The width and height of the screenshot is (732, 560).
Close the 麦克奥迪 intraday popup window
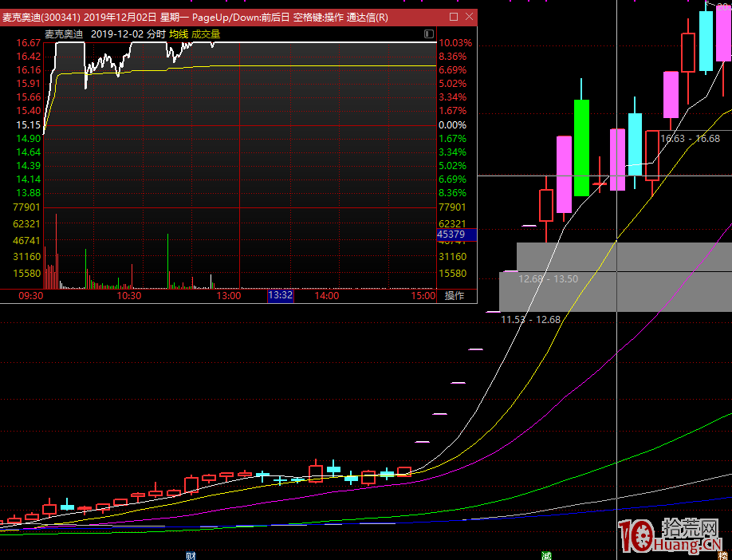click(469, 17)
